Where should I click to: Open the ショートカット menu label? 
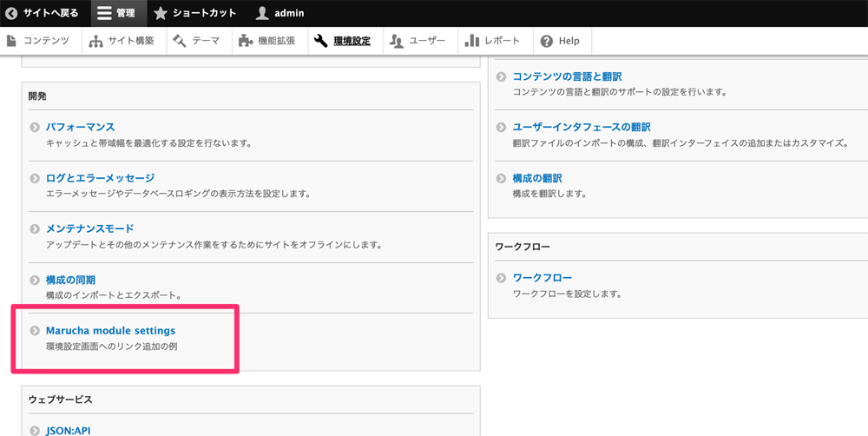pyautogui.click(x=204, y=13)
